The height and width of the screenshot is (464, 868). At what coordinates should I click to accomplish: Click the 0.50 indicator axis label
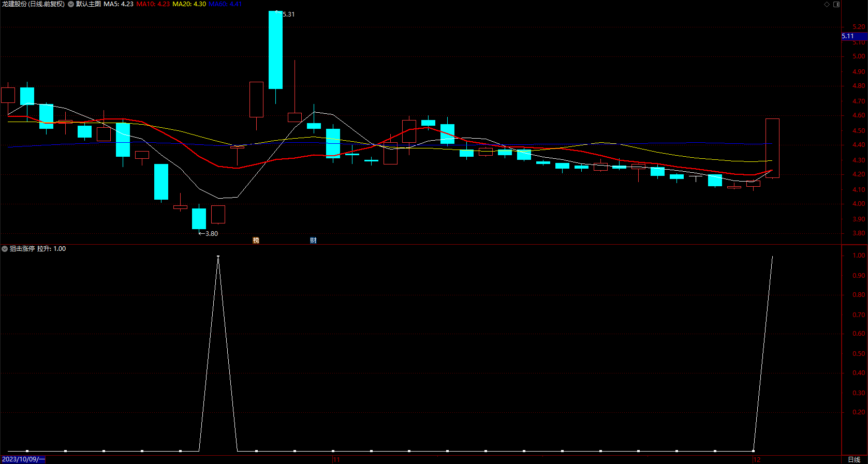pyautogui.click(x=859, y=354)
